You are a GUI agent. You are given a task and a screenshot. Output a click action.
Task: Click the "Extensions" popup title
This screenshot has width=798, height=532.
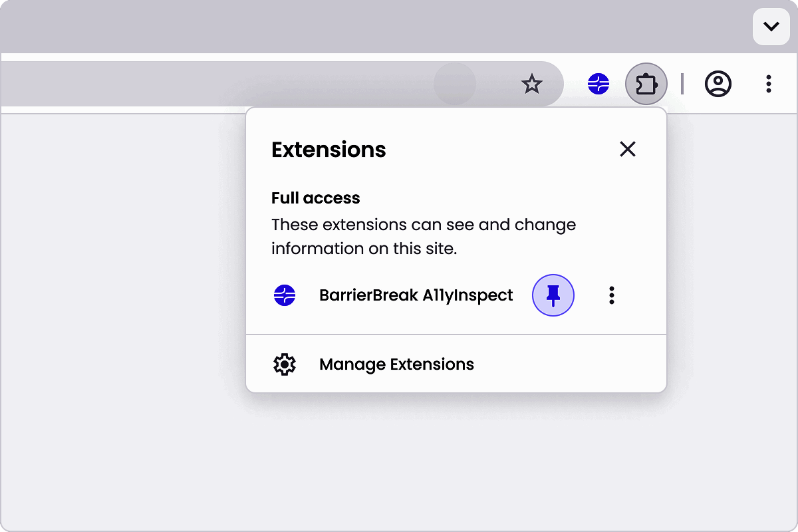(329, 150)
